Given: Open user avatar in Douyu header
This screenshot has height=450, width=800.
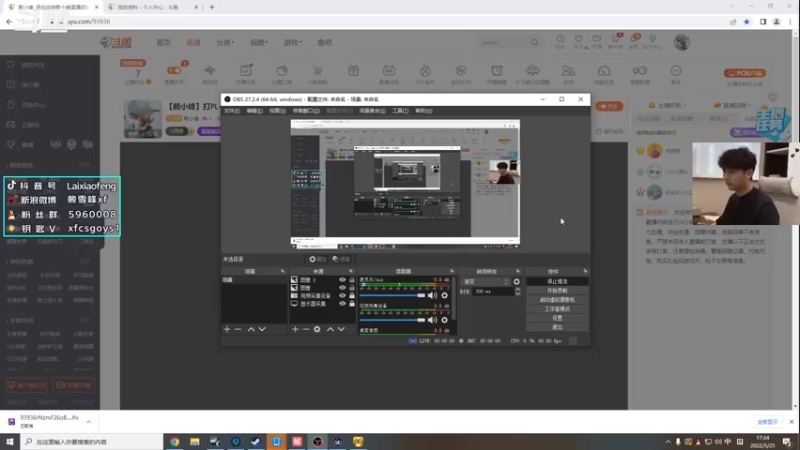Looking at the screenshot, I should click(682, 42).
